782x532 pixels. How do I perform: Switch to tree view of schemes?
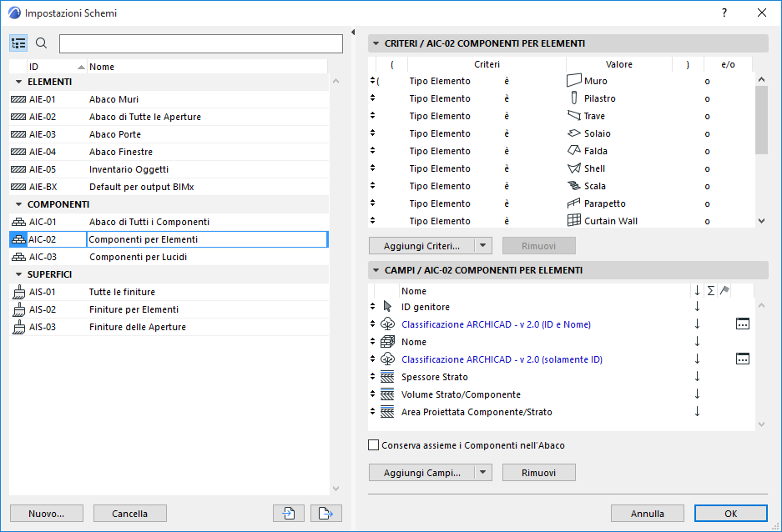coord(18,44)
